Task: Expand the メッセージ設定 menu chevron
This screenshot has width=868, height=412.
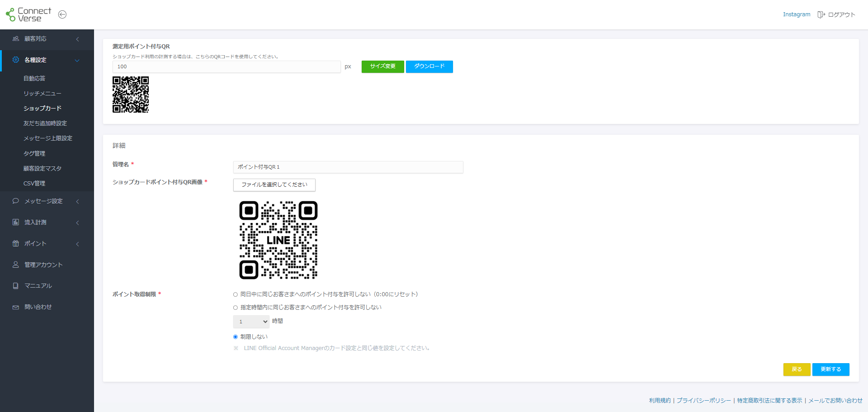Action: 77,201
